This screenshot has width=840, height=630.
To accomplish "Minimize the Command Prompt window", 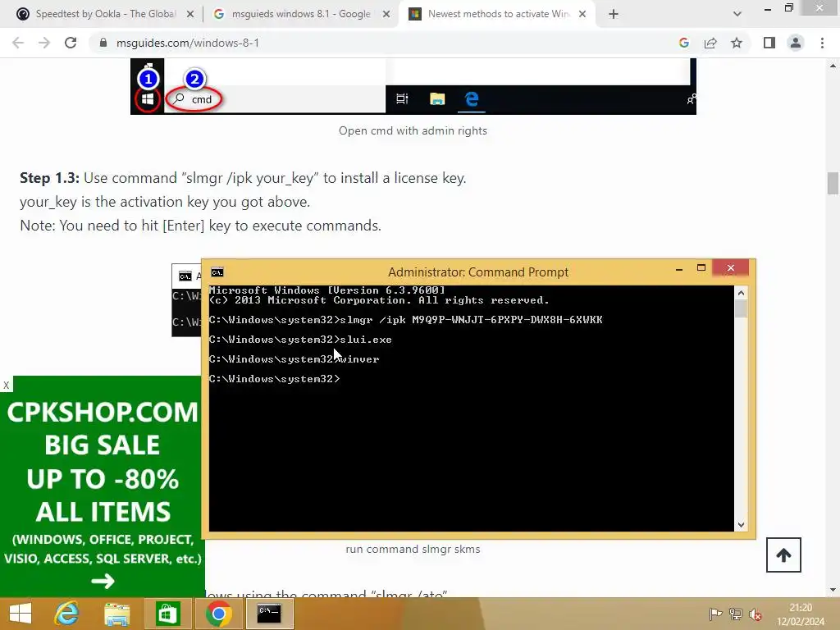I will tap(679, 269).
